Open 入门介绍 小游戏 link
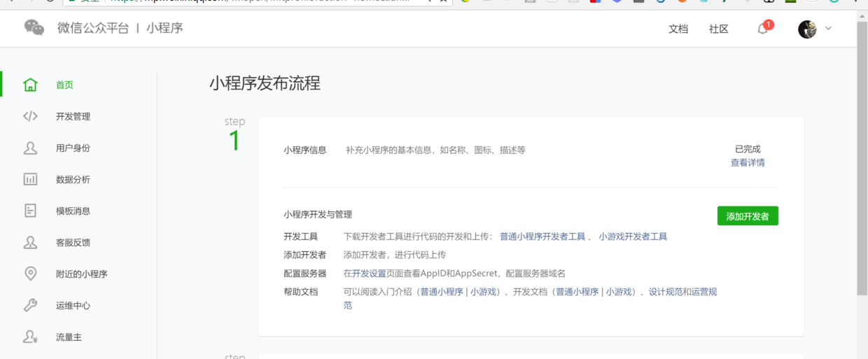The height and width of the screenshot is (359, 868). 483,292
